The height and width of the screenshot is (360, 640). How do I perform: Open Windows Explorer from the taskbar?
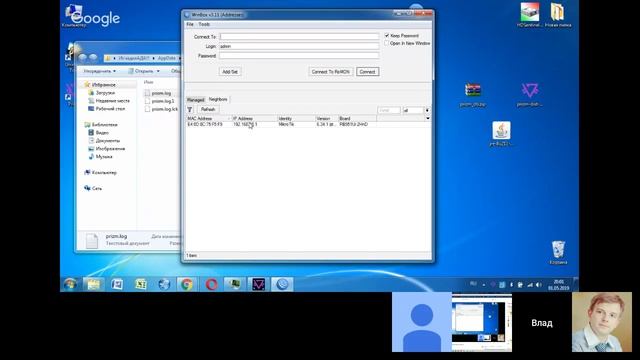(x=93, y=284)
